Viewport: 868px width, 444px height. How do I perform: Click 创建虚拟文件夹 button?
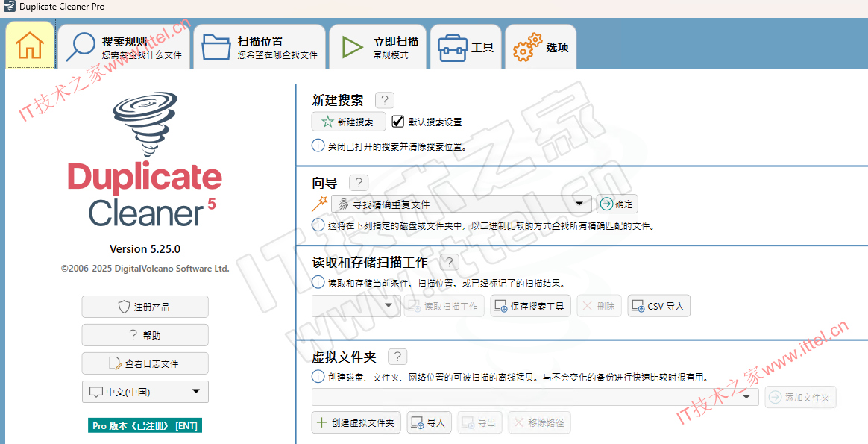coord(356,423)
